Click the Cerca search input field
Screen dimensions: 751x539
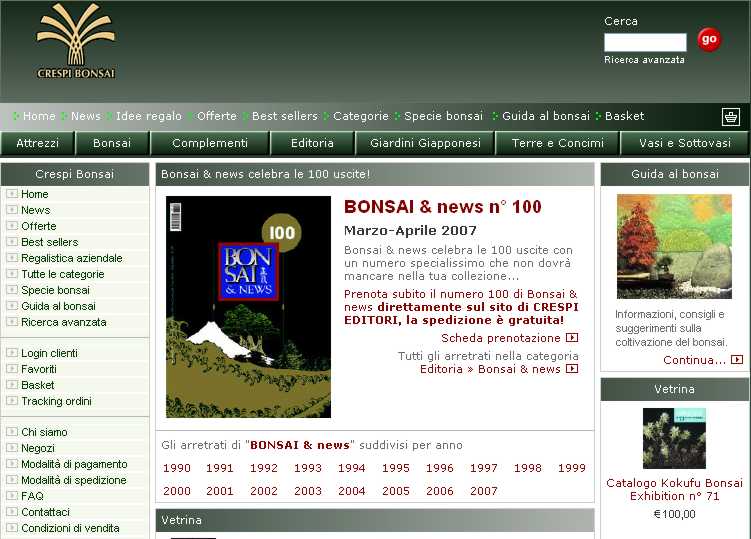click(x=645, y=42)
